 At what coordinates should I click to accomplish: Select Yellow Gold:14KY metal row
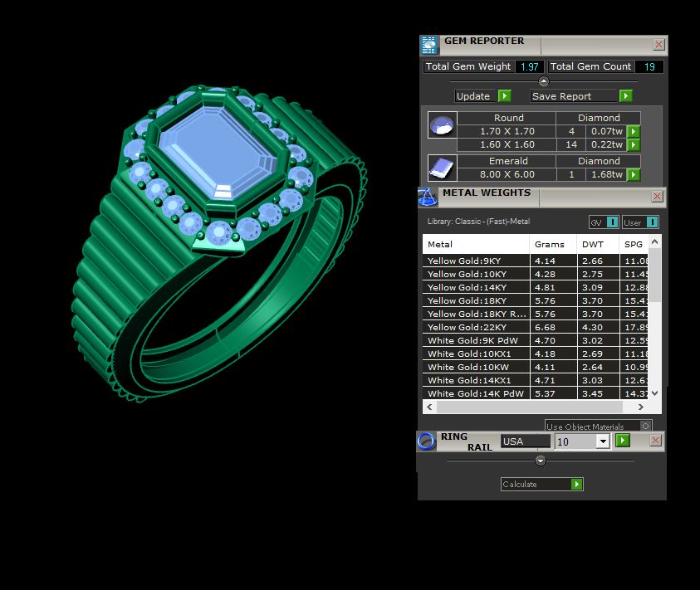535,287
